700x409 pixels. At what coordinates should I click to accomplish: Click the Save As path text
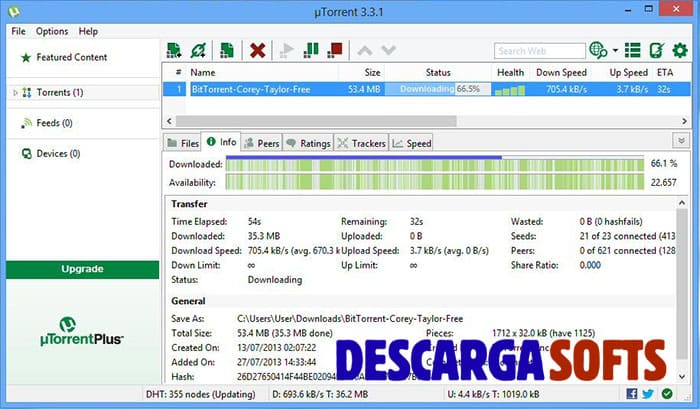coord(350,319)
